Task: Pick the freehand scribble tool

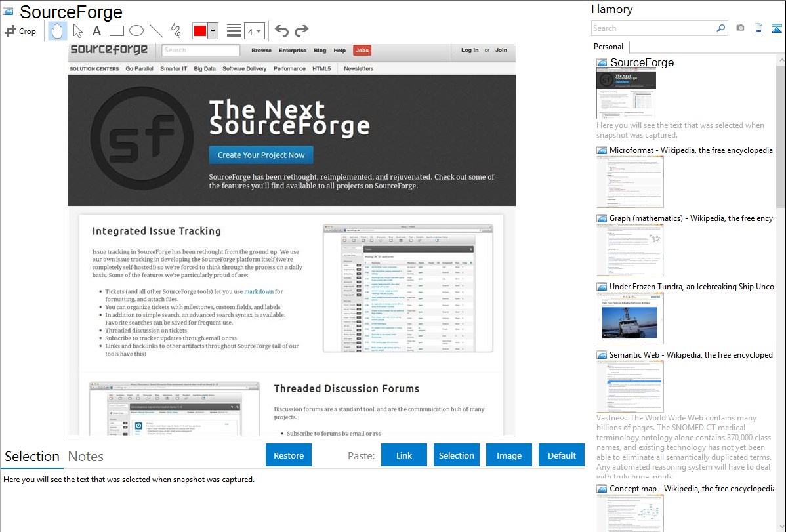Action: (x=176, y=31)
